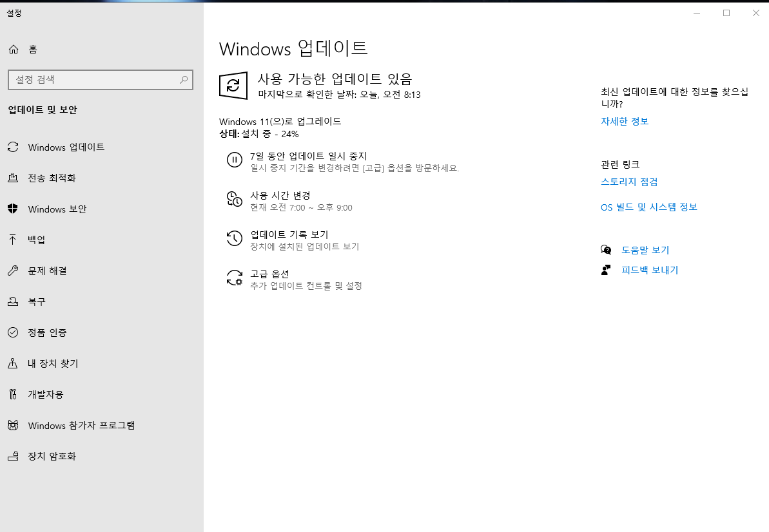Click the 전송 최적화 sidebar icon
This screenshot has width=769, height=532.
(14, 178)
